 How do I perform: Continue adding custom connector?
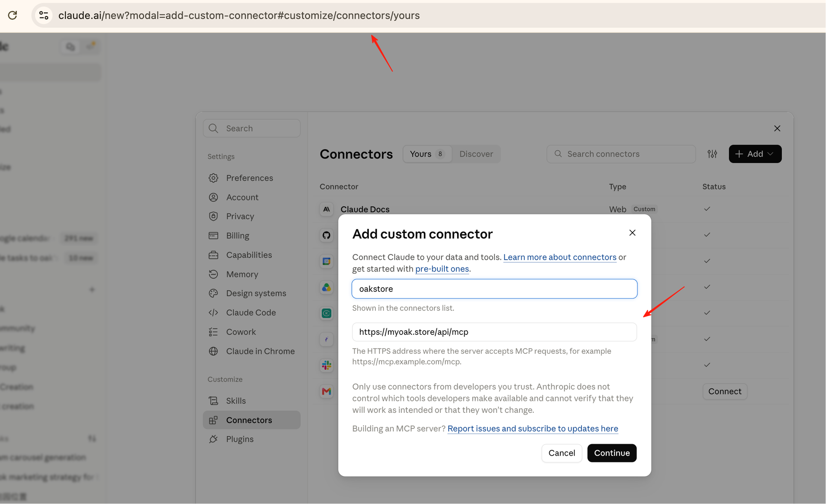612,453
